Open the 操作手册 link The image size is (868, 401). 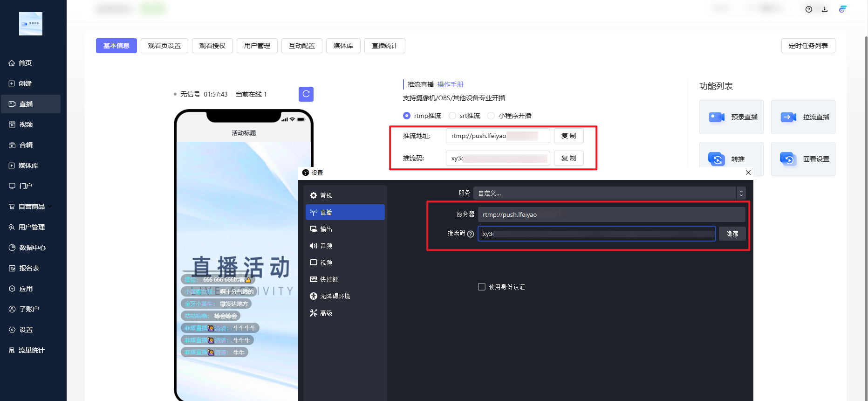(450, 84)
